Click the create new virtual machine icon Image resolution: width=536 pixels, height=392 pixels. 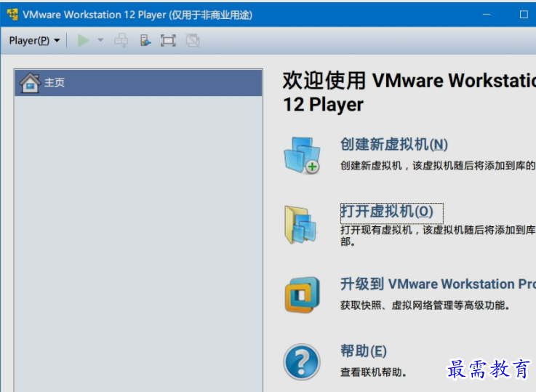(302, 155)
